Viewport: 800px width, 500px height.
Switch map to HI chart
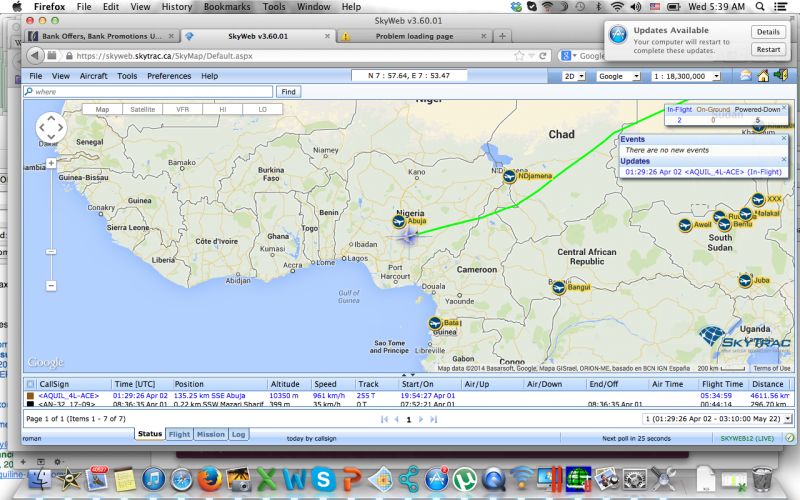point(222,109)
